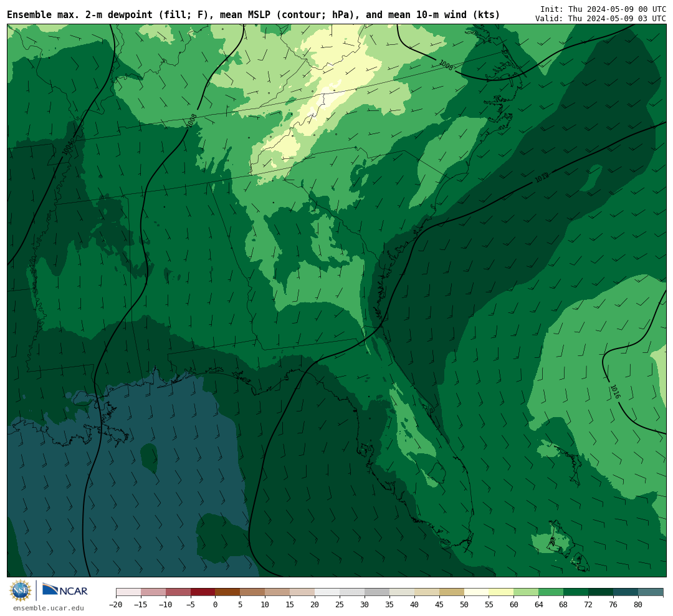The width and height of the screenshot is (673, 616).
Task: Click the -20 colorbar tick label
Action: (x=116, y=605)
